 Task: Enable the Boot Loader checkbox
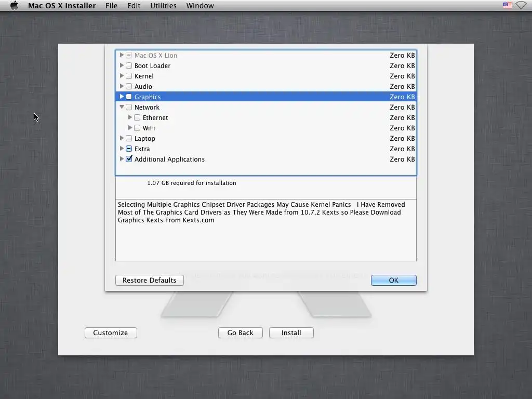click(129, 65)
